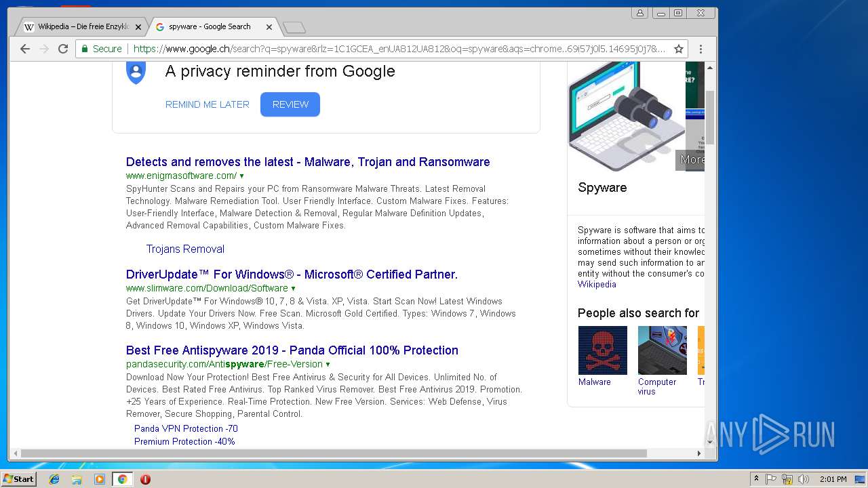Image resolution: width=868 pixels, height=488 pixels.
Task: Expand the enigmasoftware.com ad dropdown arrow
Action: click(x=242, y=176)
